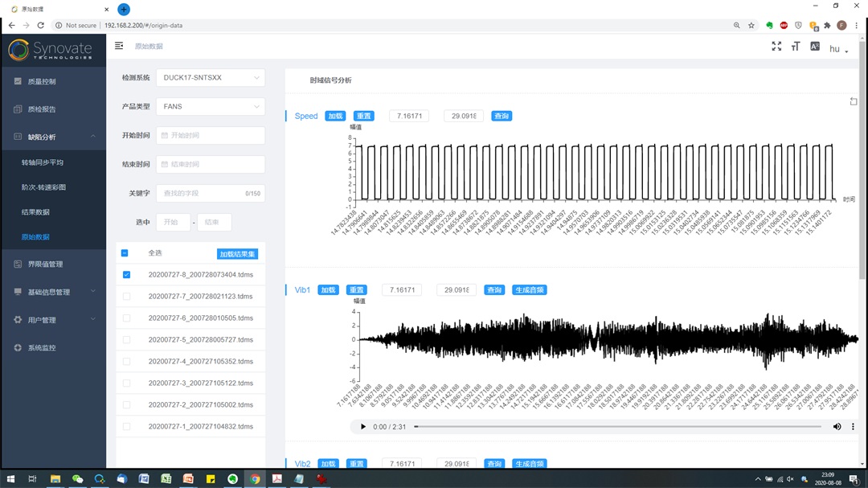Click the expand chart icon at top right
The width and height of the screenshot is (868, 488).
[x=854, y=101]
